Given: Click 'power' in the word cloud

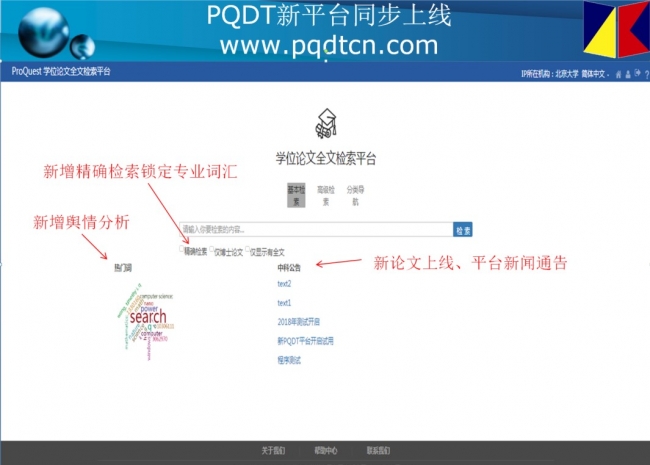Looking at the screenshot, I should [149, 309].
